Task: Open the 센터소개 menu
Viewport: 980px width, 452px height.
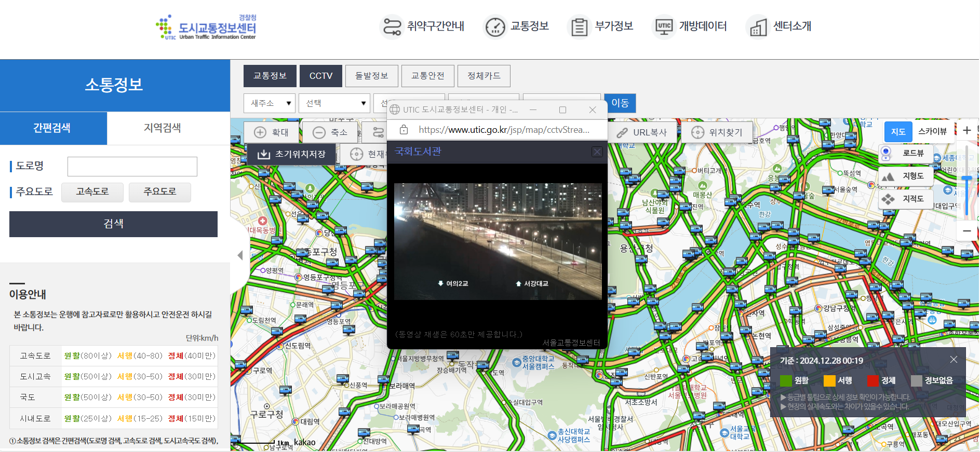Action: pos(792,26)
